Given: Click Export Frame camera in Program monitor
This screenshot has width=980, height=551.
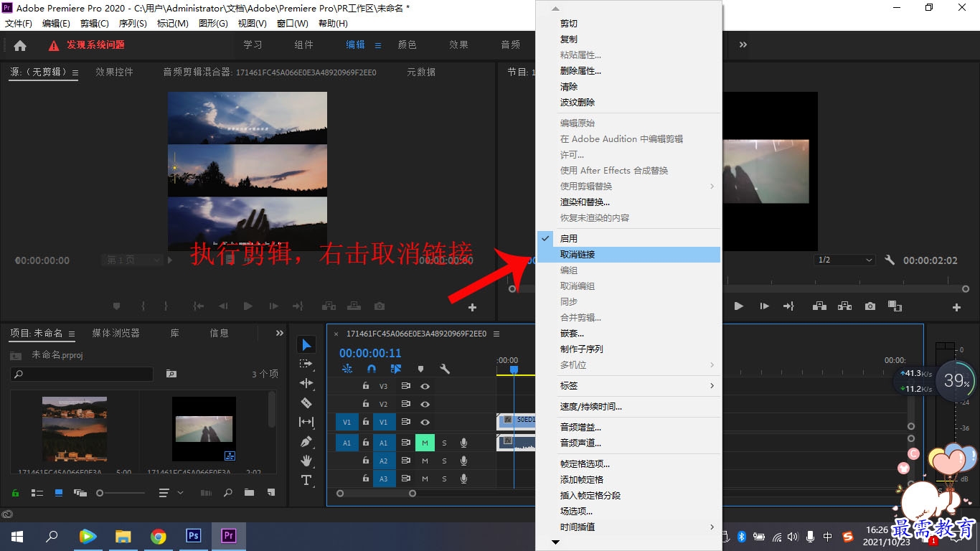Looking at the screenshot, I should [870, 306].
